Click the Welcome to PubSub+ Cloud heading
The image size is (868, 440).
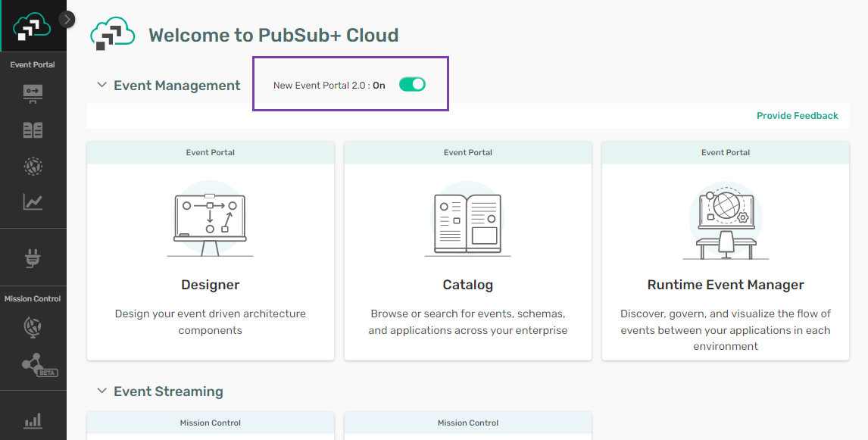[273, 35]
